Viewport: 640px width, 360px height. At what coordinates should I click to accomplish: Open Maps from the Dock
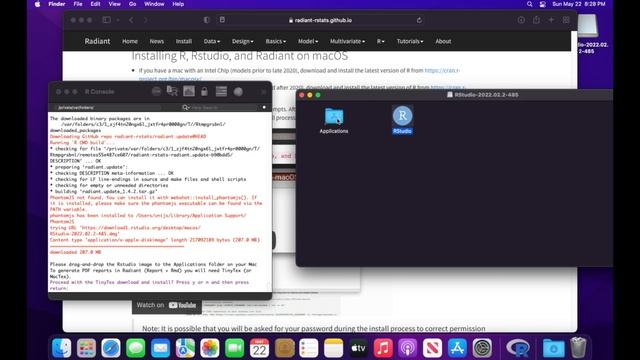point(185,348)
